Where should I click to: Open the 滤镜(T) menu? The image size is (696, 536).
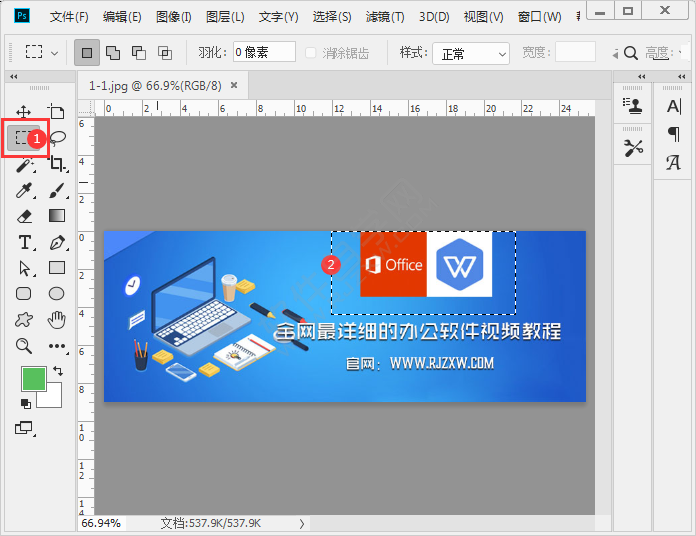tap(385, 17)
